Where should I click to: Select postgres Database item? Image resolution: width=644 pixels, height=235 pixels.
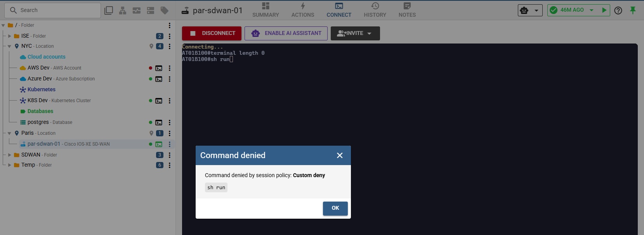click(50, 122)
